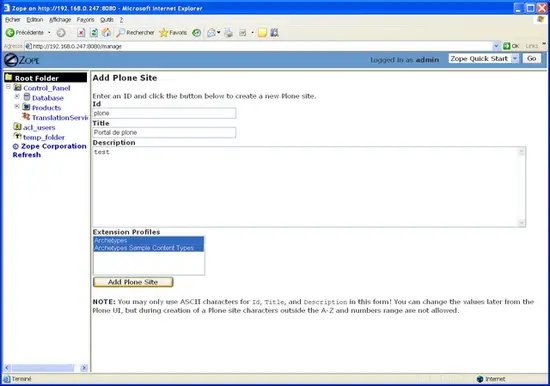The image size is (550, 386).
Task: Click the Title input field
Action: click(x=164, y=133)
